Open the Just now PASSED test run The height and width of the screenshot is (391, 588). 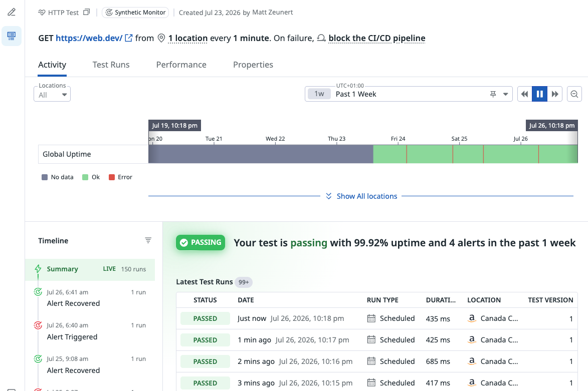(377, 319)
